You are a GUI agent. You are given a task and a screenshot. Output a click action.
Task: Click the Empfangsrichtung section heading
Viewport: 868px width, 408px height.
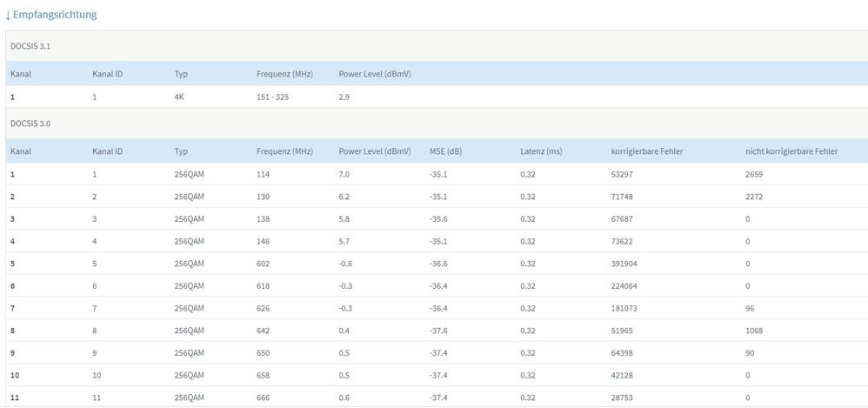50,15
